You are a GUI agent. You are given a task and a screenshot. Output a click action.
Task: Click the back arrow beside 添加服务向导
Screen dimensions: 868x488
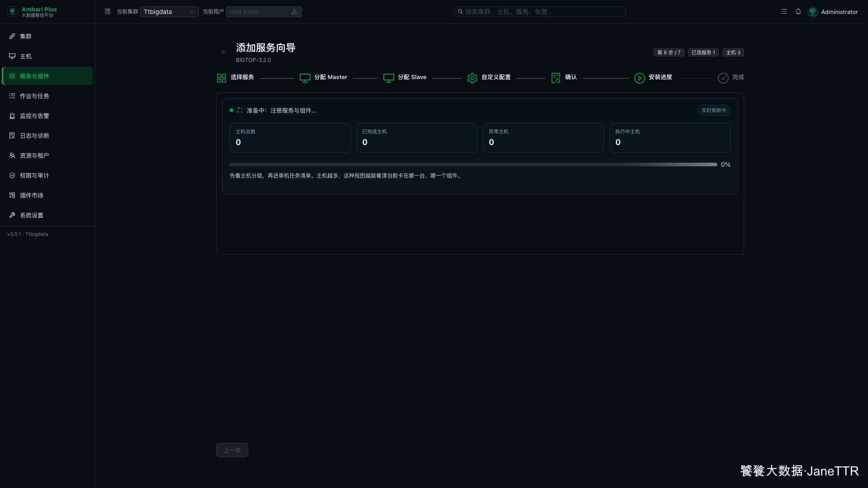click(x=223, y=52)
